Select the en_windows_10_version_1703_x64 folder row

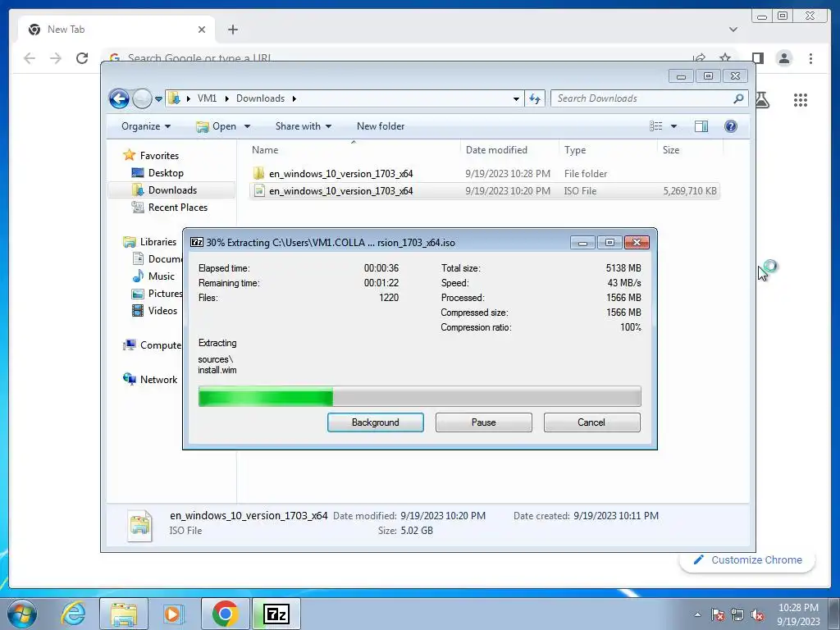(484, 174)
